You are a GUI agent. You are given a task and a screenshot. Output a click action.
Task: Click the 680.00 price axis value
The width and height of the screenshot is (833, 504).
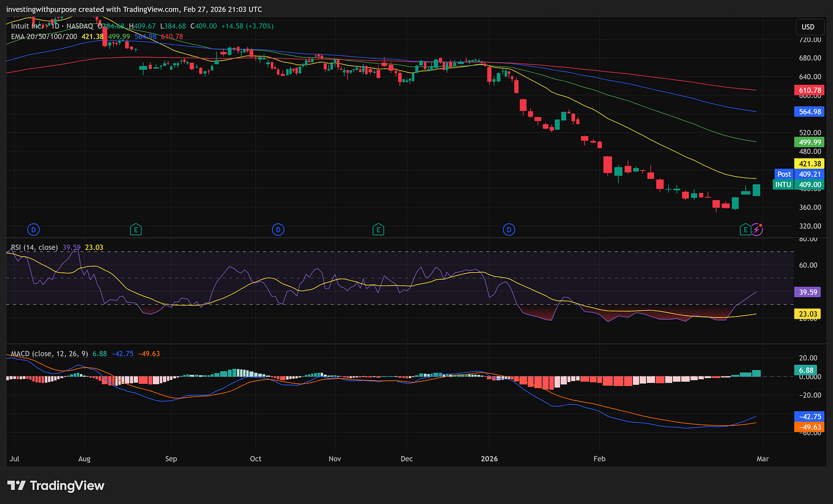[x=810, y=58]
